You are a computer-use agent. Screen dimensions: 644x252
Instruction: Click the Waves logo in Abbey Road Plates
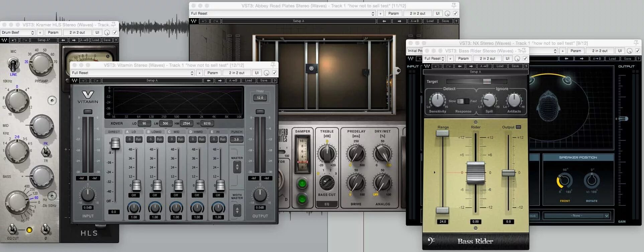point(194,21)
